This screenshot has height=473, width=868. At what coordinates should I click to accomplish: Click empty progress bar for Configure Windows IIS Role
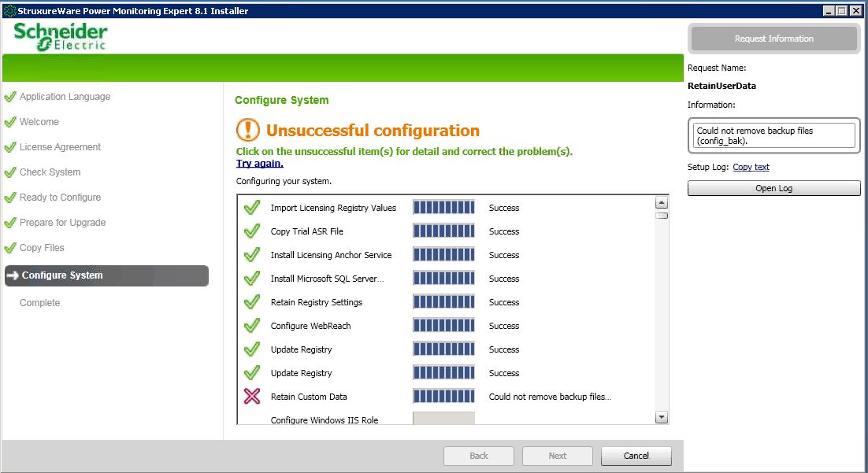(x=444, y=418)
